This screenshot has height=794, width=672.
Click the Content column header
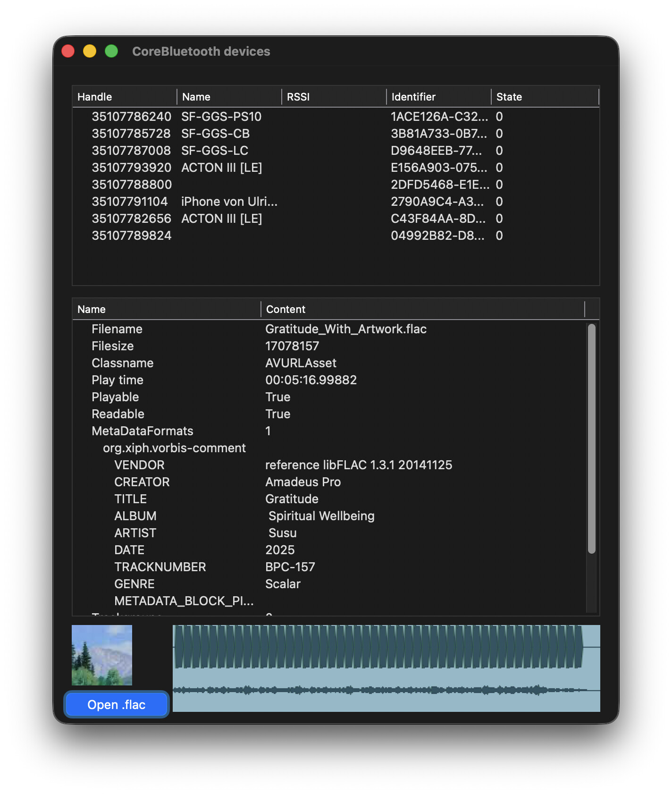tap(422, 309)
